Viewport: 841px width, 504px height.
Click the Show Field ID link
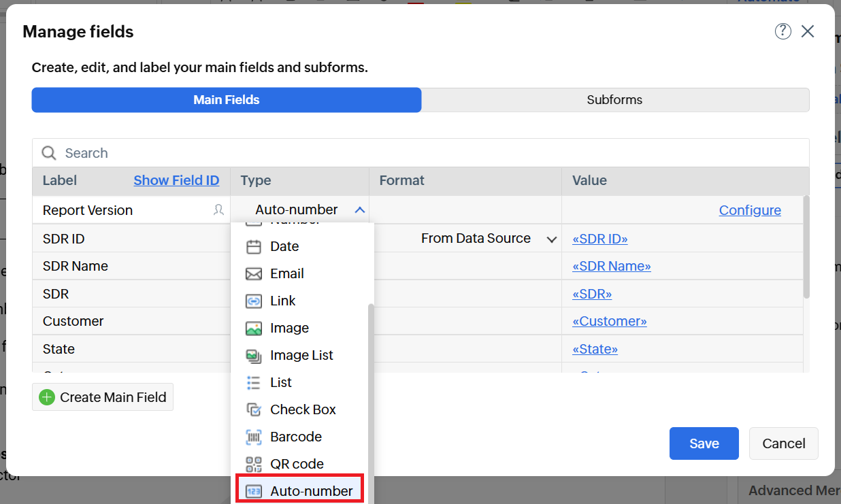pos(176,180)
